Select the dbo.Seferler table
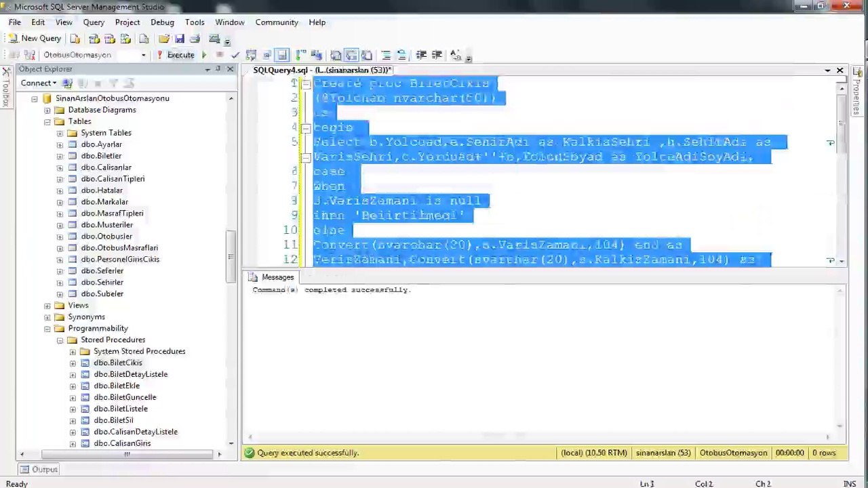The height and width of the screenshot is (488, 868). [x=102, y=271]
